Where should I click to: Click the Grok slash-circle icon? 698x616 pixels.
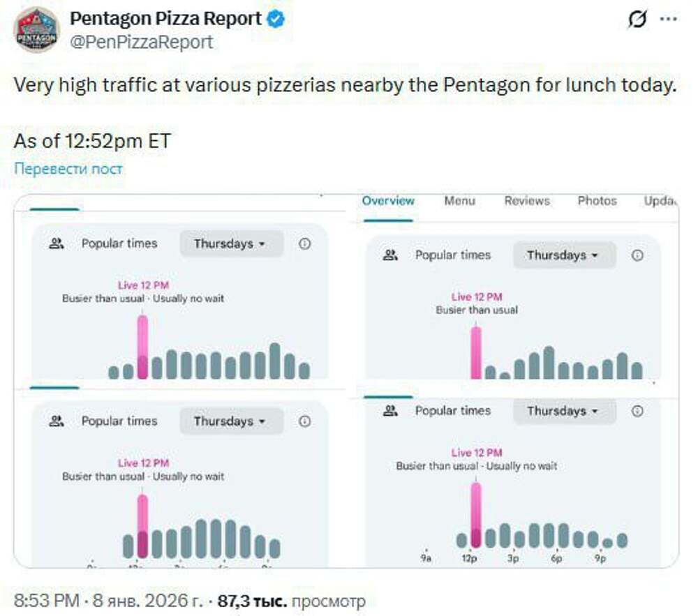pos(637,20)
